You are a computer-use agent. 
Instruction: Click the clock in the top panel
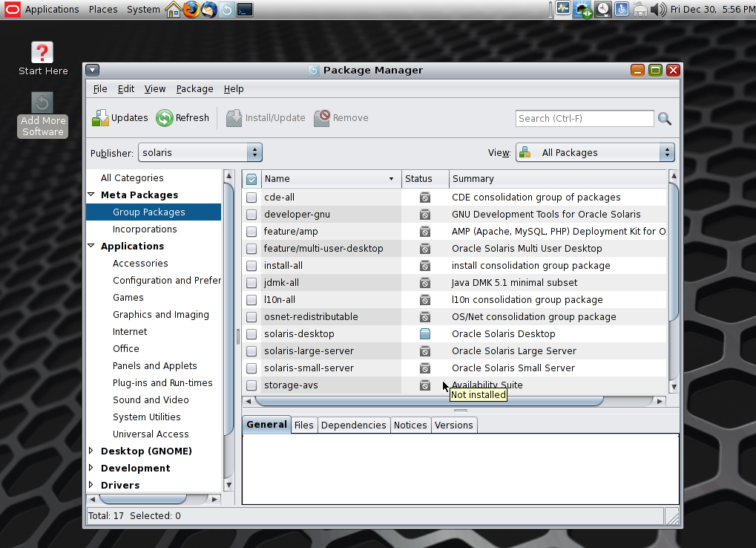pyautogui.click(x=712, y=9)
